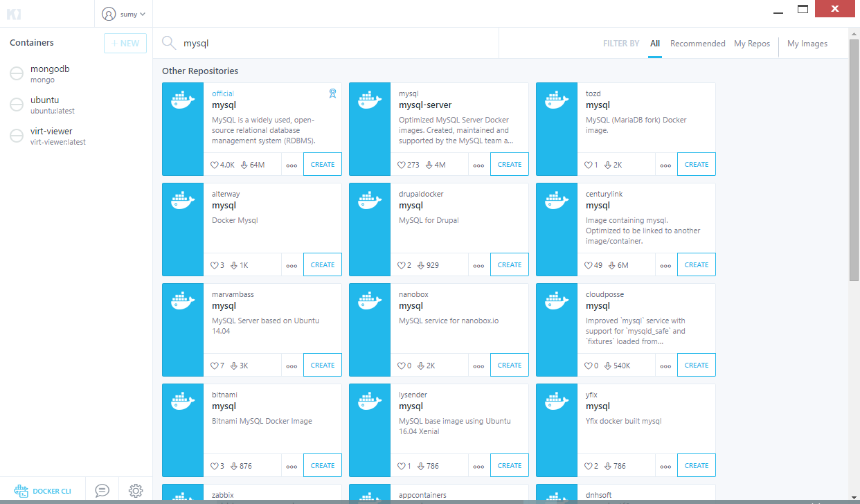Viewport: 860px width, 504px height.
Task: Click download count icon on centurylink mysql
Action: [x=608, y=265]
